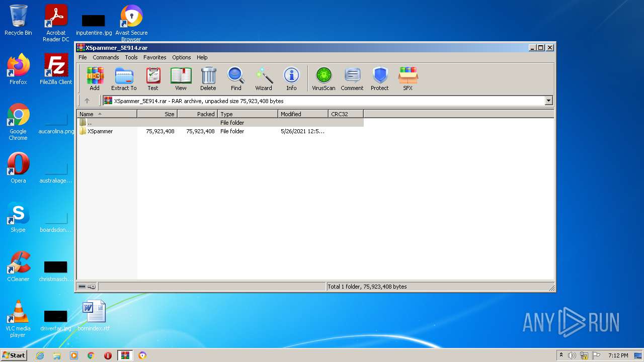Sort by Modified column header
The height and width of the screenshot is (362, 644).
coord(303,114)
